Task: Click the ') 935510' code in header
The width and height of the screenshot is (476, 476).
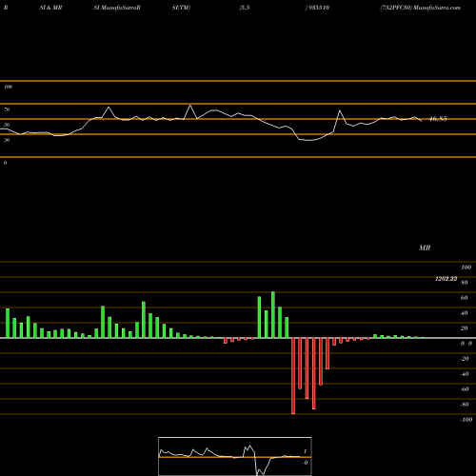Action: (x=317, y=8)
